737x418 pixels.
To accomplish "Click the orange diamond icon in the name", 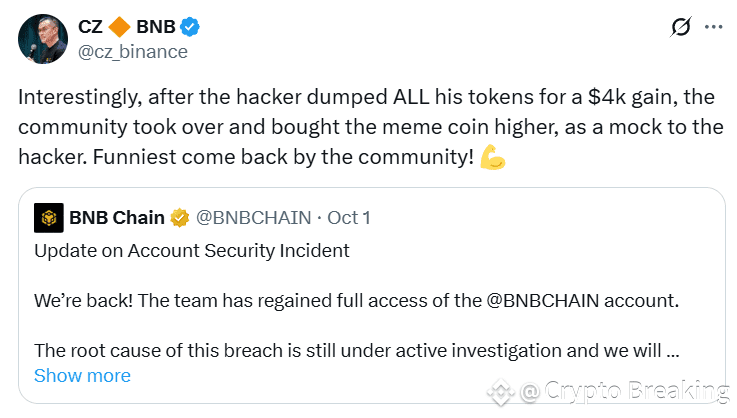I will point(121,27).
